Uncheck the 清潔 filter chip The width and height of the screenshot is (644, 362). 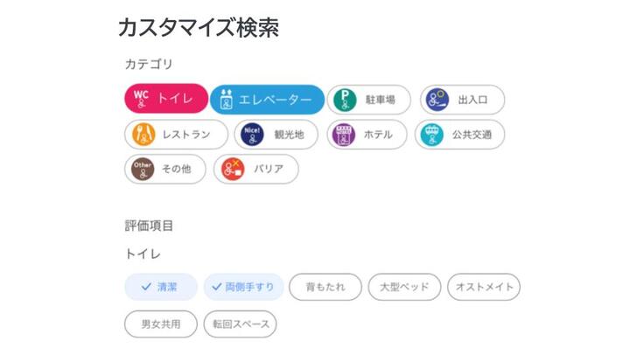point(160,287)
